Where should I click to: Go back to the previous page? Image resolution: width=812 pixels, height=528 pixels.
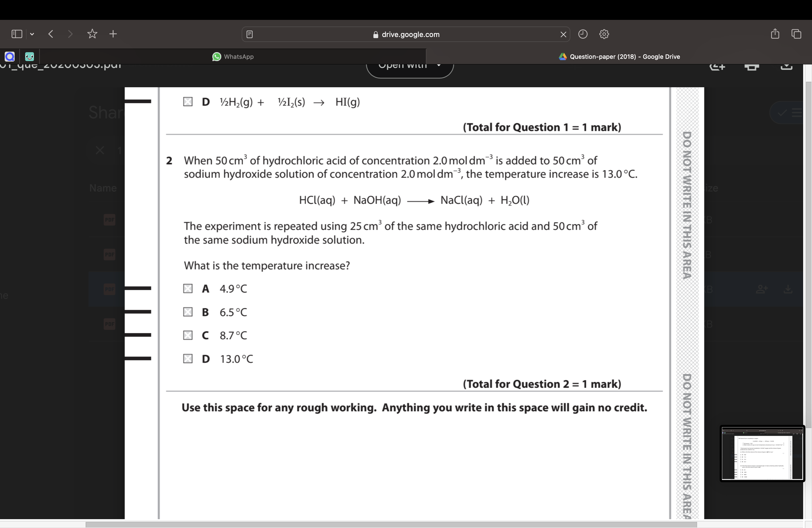[51, 34]
